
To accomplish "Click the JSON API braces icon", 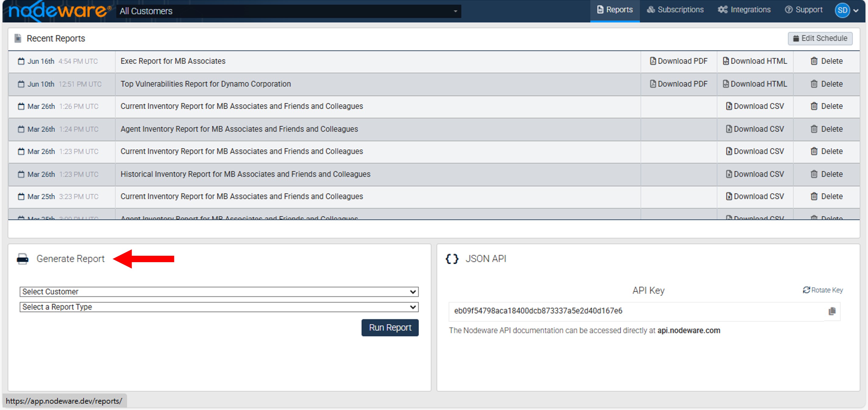I will tap(452, 259).
